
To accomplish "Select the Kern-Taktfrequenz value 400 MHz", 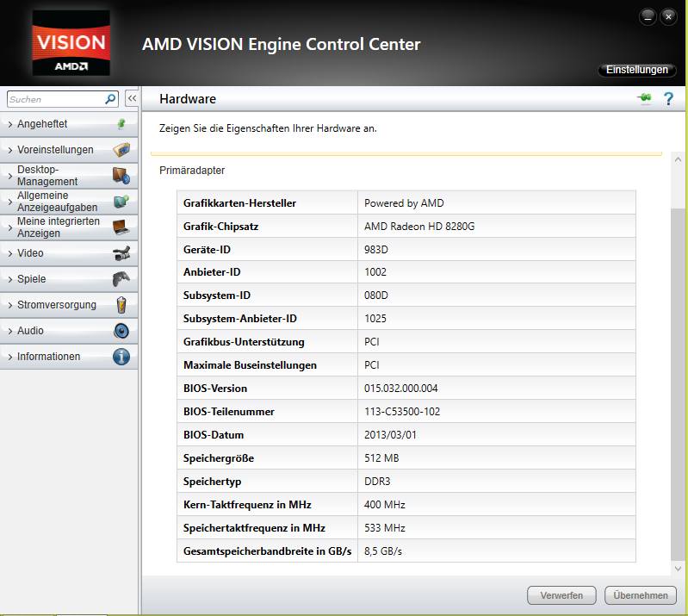I will click(384, 505).
